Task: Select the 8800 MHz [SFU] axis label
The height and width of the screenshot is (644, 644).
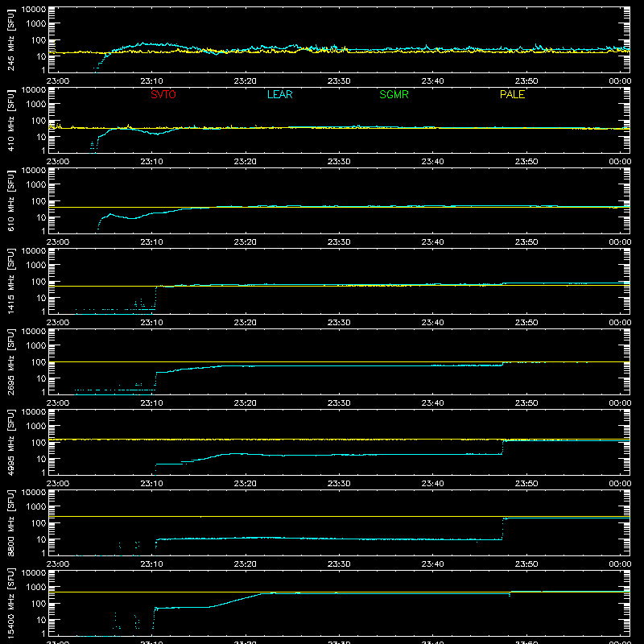Action: tap(11, 522)
